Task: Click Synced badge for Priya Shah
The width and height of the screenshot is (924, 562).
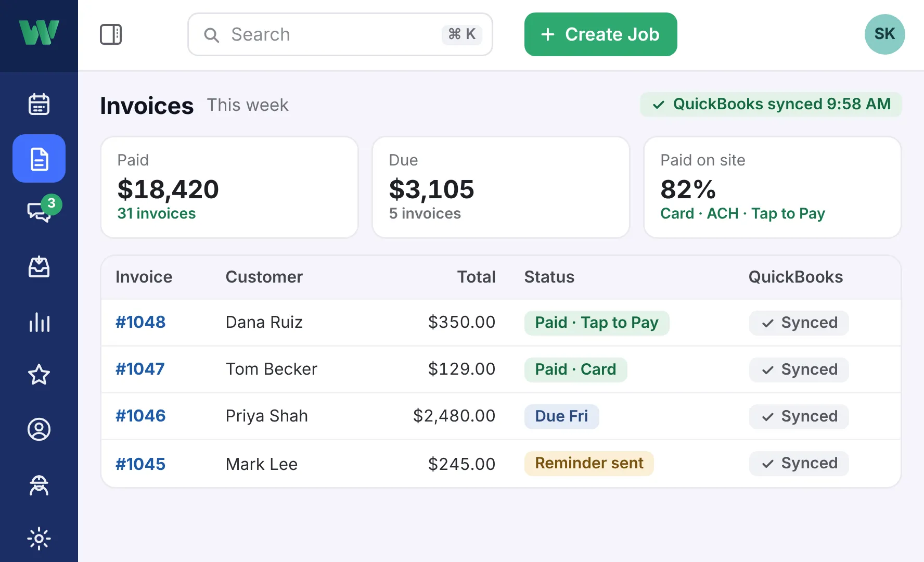Action: pos(799,416)
